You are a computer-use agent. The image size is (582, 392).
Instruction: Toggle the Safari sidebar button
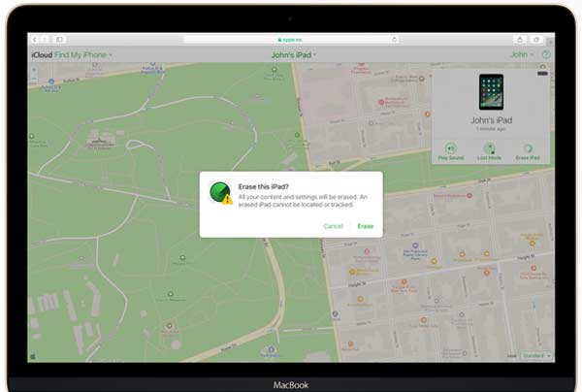coord(59,40)
